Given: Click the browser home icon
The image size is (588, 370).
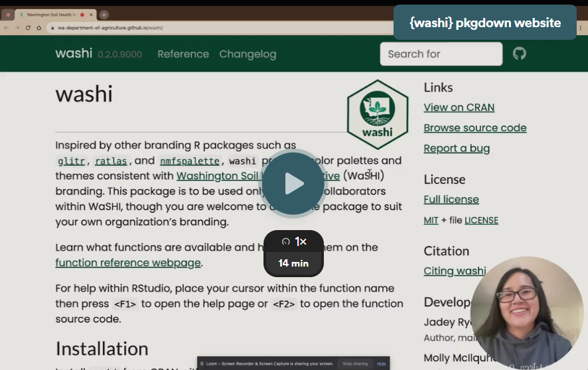Looking at the screenshot, I should (x=39, y=28).
